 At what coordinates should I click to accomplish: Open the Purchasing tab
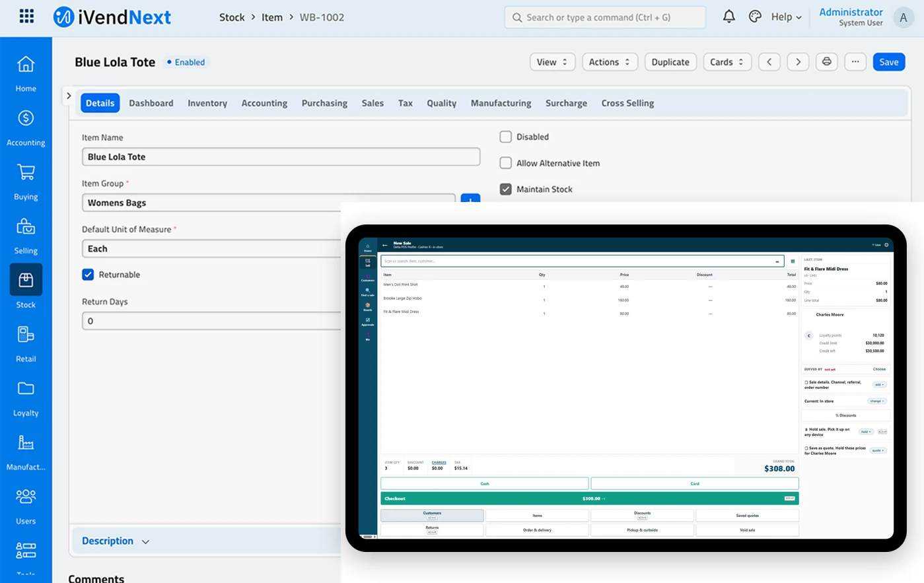tap(324, 103)
